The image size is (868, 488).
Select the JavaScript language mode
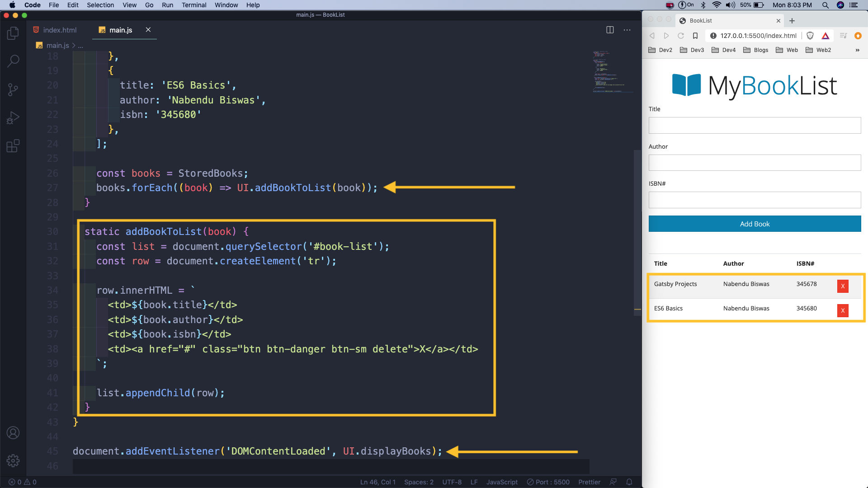click(x=502, y=482)
